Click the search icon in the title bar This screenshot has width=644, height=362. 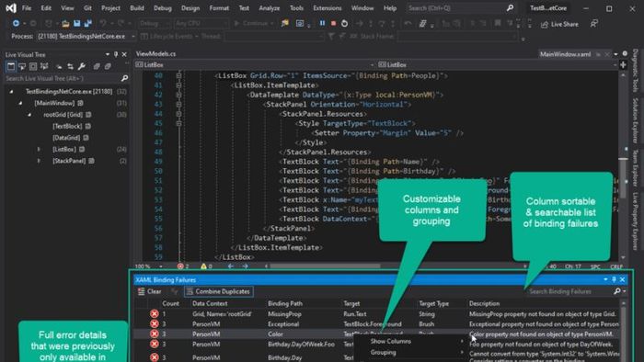510,7
